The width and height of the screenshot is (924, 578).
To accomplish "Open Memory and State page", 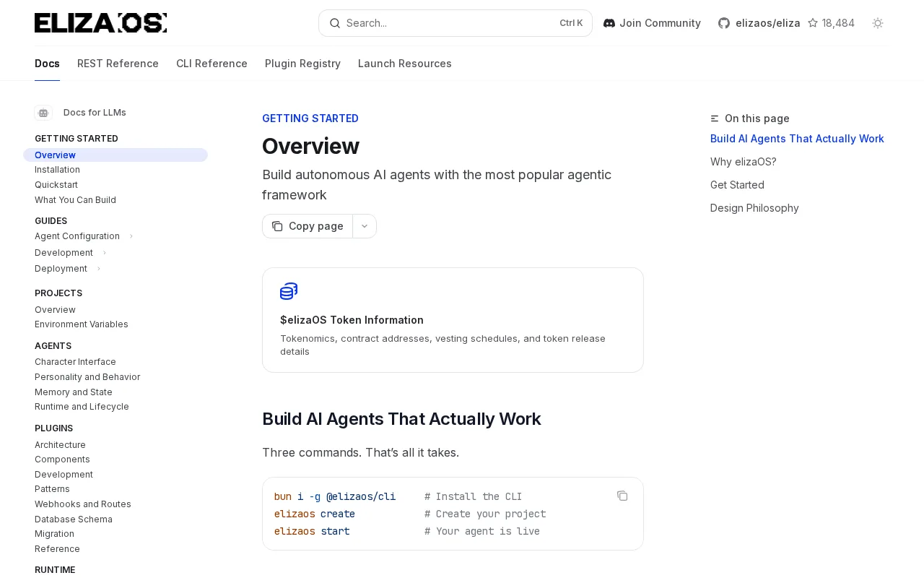I will pyautogui.click(x=74, y=392).
